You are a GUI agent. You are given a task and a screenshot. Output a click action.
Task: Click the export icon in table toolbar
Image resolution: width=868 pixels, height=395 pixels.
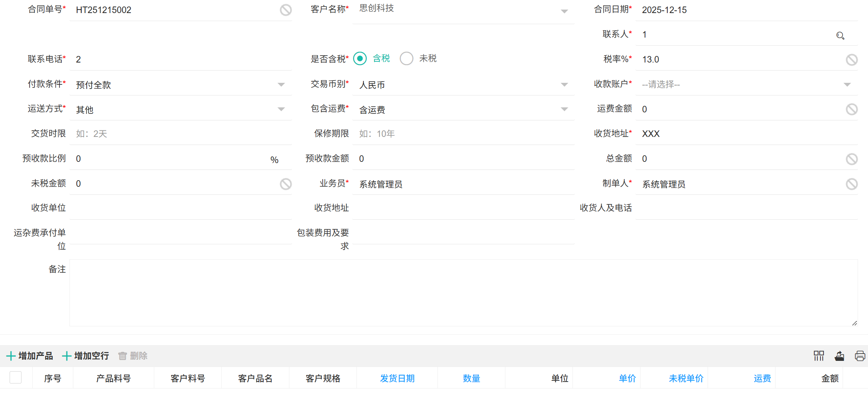(839, 356)
